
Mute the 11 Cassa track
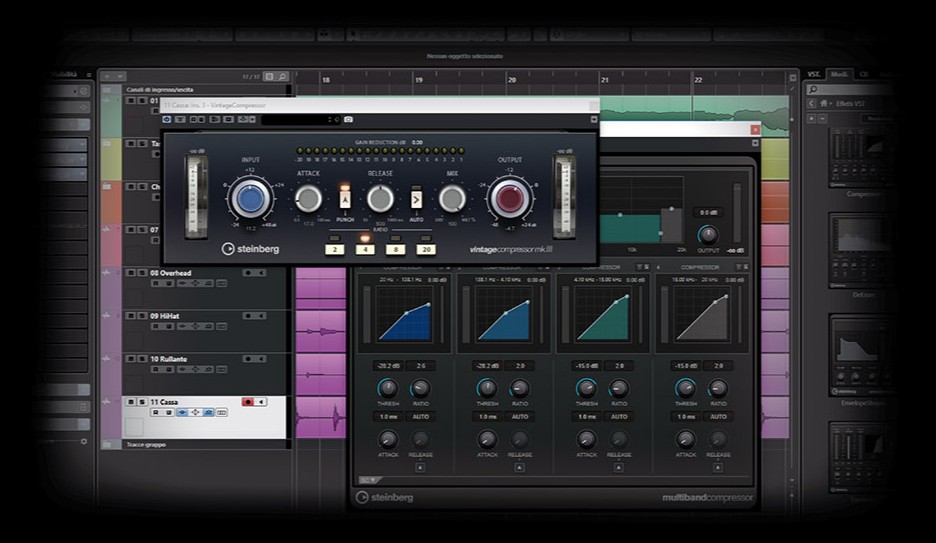[x=129, y=401]
